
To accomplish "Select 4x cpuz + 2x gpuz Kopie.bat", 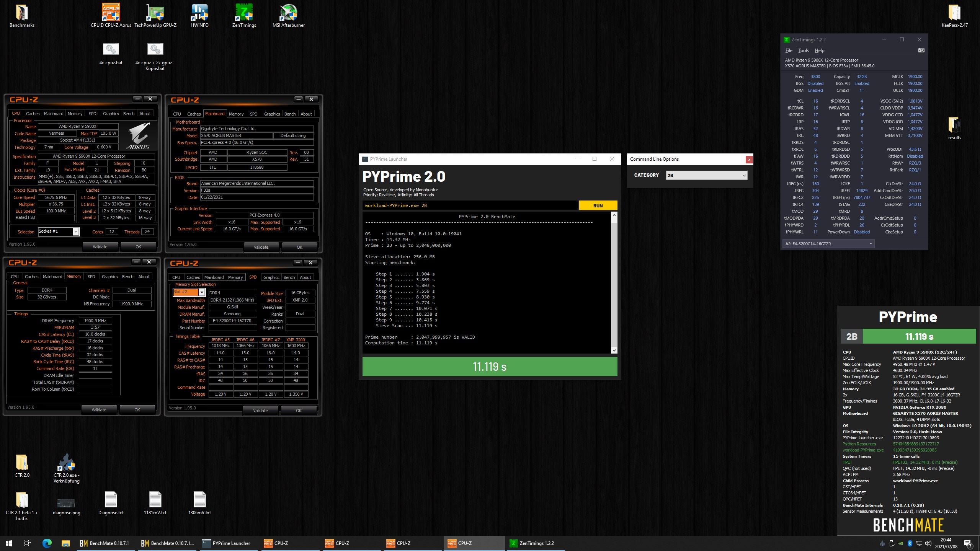I will tap(155, 57).
